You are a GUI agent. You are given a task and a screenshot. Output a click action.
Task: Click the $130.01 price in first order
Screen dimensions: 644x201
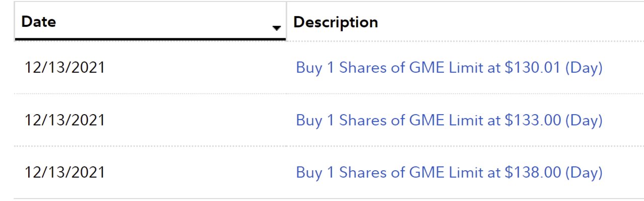tap(533, 68)
